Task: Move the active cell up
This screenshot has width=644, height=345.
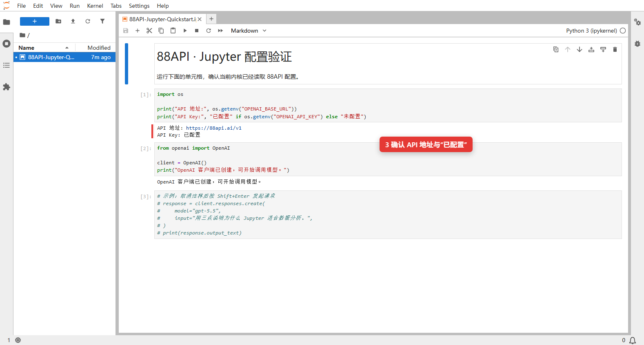Action: [568, 49]
